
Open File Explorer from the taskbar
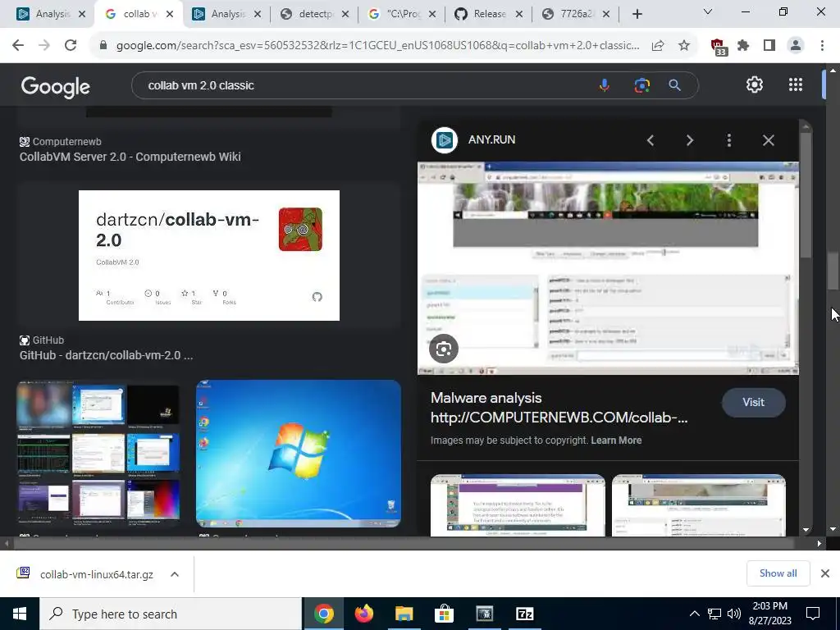[404, 614]
